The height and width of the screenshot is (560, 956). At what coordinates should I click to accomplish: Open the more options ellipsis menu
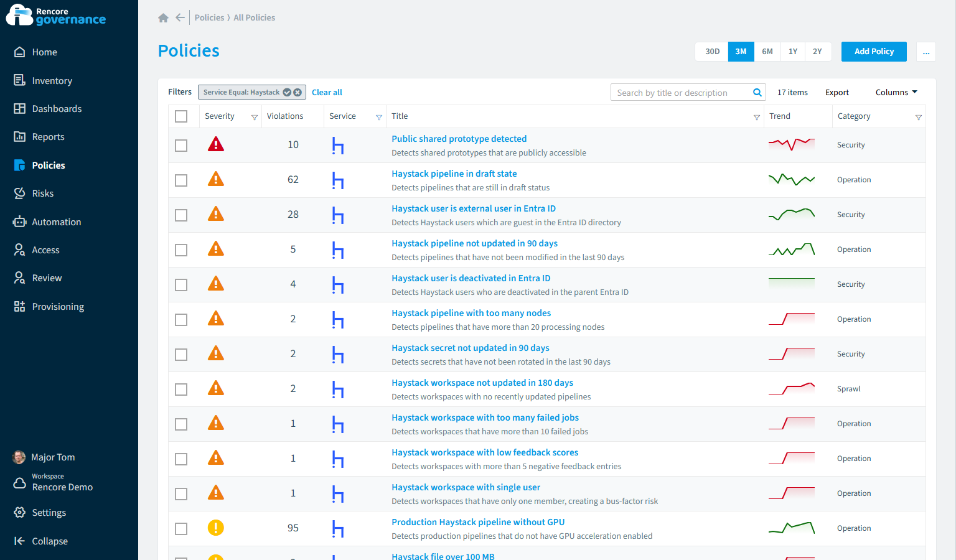926,52
